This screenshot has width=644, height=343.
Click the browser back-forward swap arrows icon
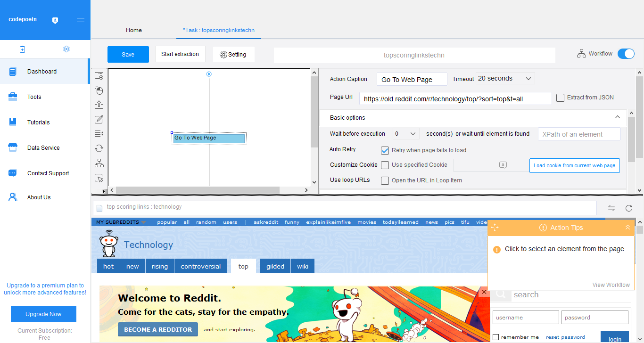611,208
